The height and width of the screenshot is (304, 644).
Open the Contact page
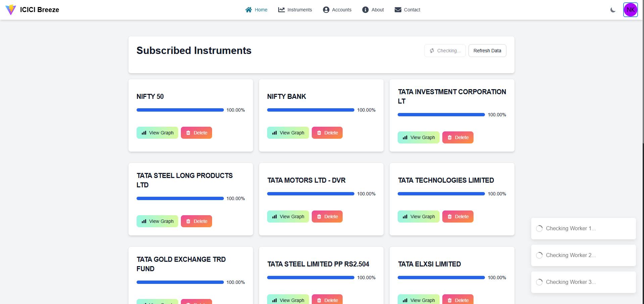[x=407, y=10]
